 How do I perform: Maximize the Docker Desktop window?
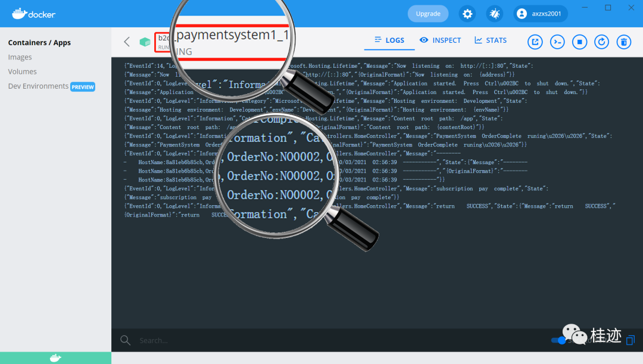click(608, 7)
